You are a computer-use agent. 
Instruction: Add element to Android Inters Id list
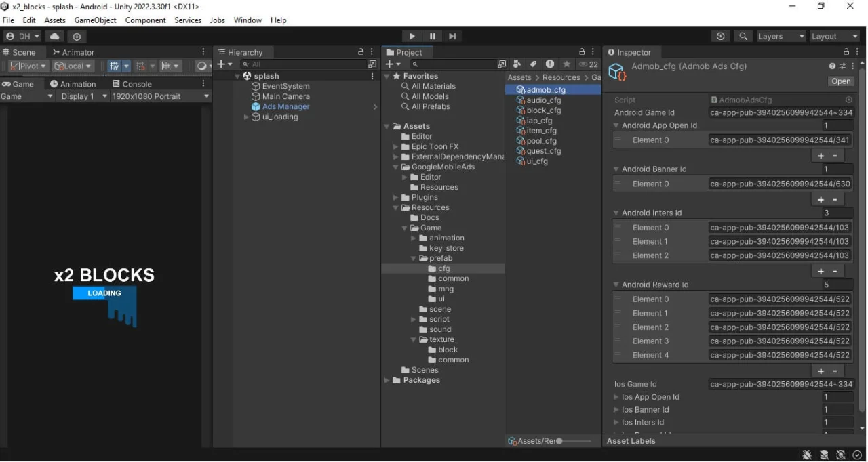(821, 272)
